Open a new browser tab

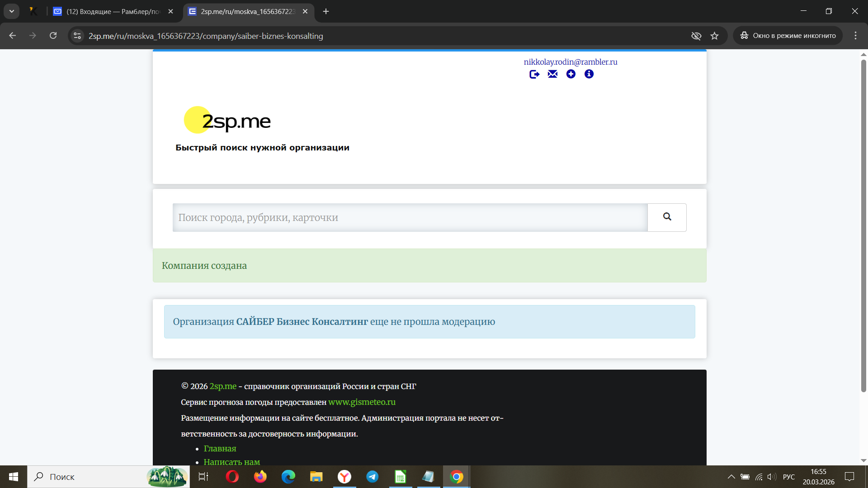pyautogui.click(x=326, y=11)
